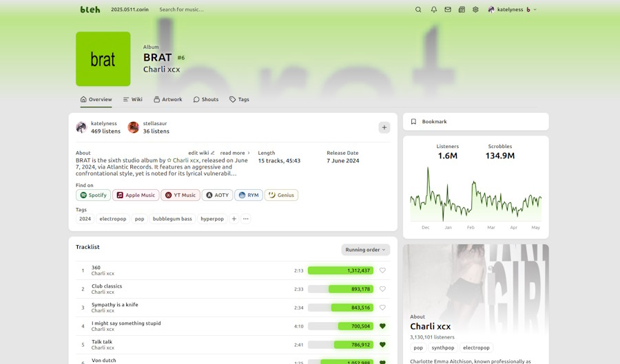Click the plus button beside the listeners
The width and height of the screenshot is (620, 364).
tap(384, 127)
